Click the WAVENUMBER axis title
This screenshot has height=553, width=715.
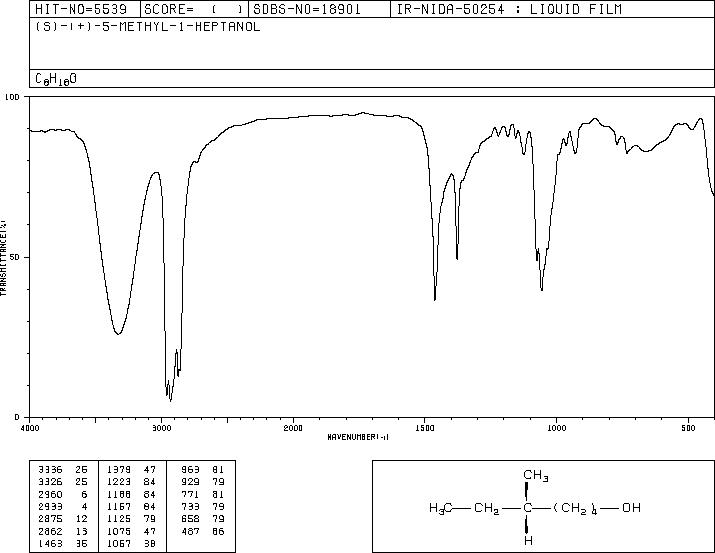point(358,437)
